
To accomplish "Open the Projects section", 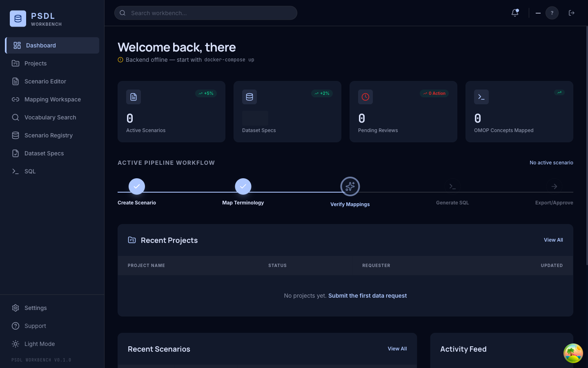I will coord(36,63).
